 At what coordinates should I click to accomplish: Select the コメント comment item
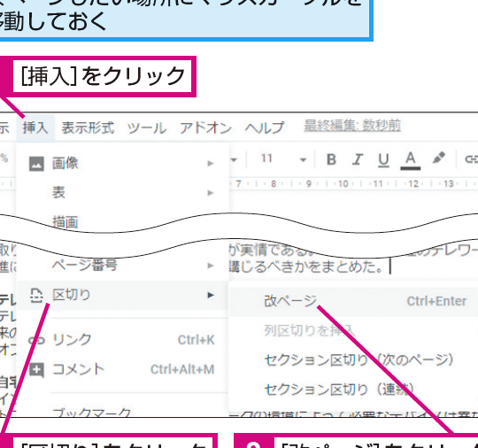pos(122,369)
